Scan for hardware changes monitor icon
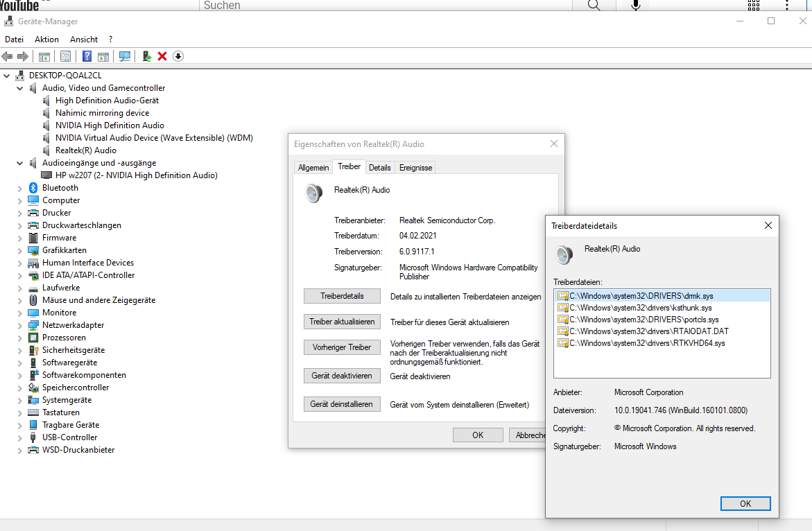This screenshot has width=812, height=531. [x=125, y=56]
